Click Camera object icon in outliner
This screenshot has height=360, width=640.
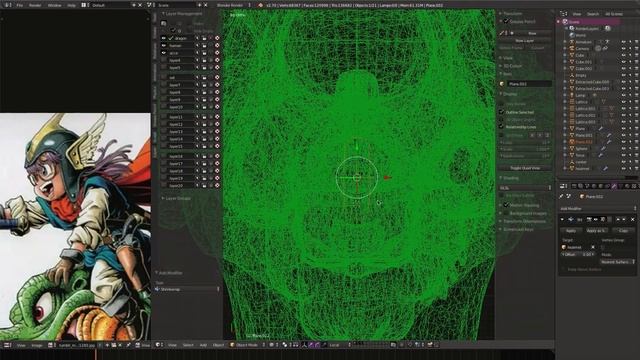(x=572, y=48)
